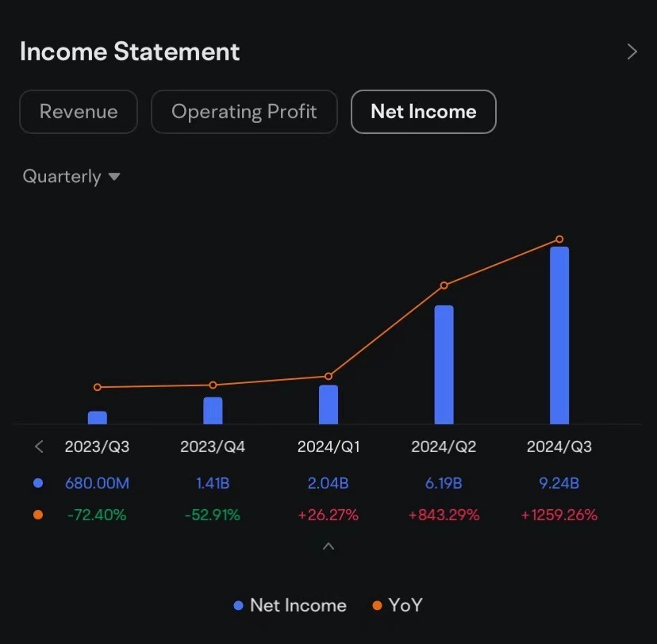Click the +1259.26% YoY value
The height and width of the screenshot is (644, 657).
[x=559, y=515]
